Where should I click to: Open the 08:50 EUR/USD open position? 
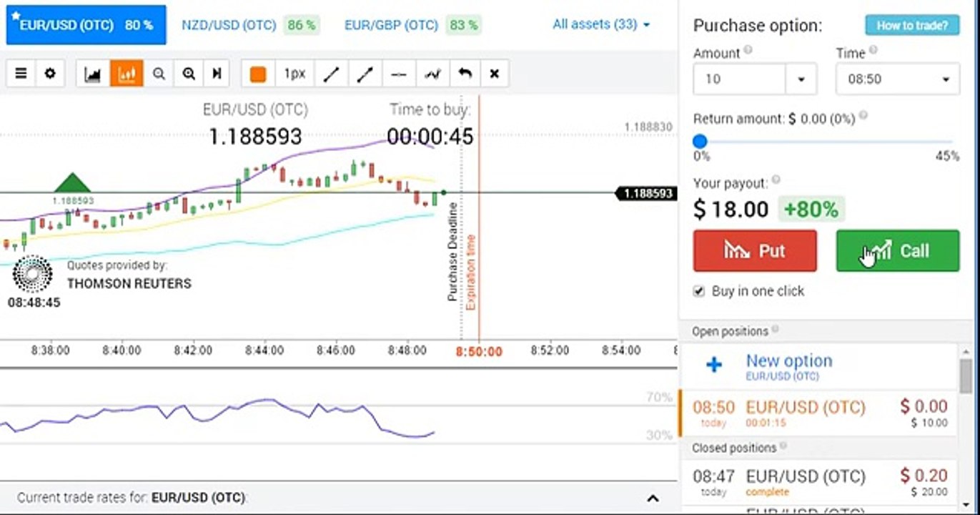818,413
